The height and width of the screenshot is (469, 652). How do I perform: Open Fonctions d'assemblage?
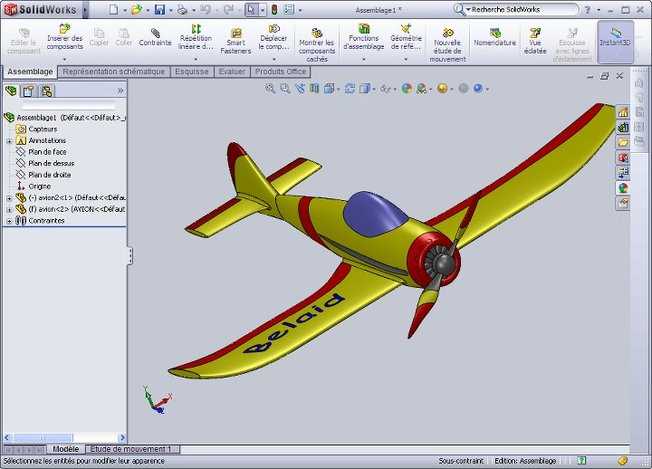click(x=364, y=37)
